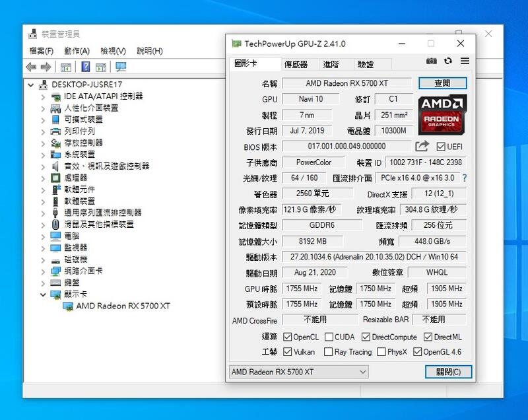Click the Help question mark toolbar icon

86,67
